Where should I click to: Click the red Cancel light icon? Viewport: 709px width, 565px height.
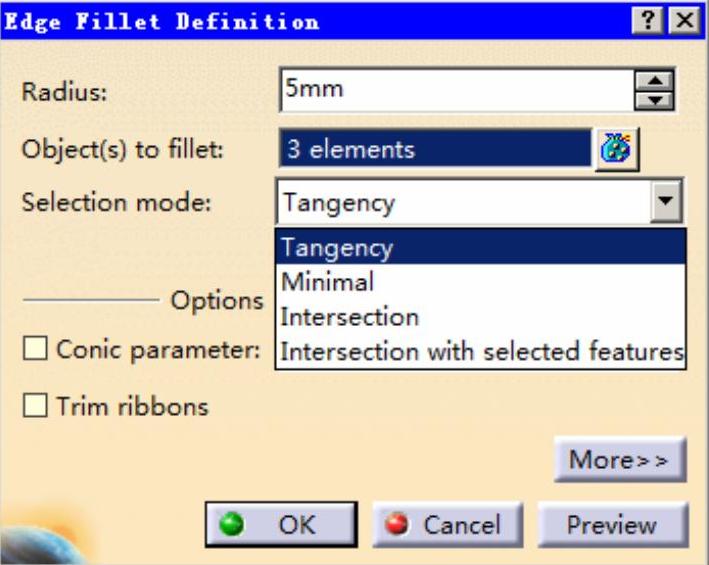[x=397, y=525]
